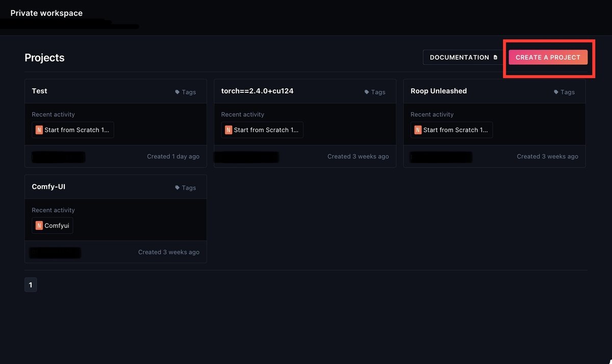Open Start from Scratch notebook in Test

click(x=73, y=130)
